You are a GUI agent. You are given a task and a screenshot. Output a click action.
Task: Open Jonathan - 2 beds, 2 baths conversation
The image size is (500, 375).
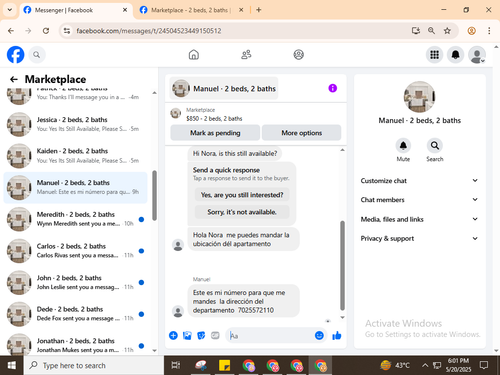pyautogui.click(x=75, y=345)
